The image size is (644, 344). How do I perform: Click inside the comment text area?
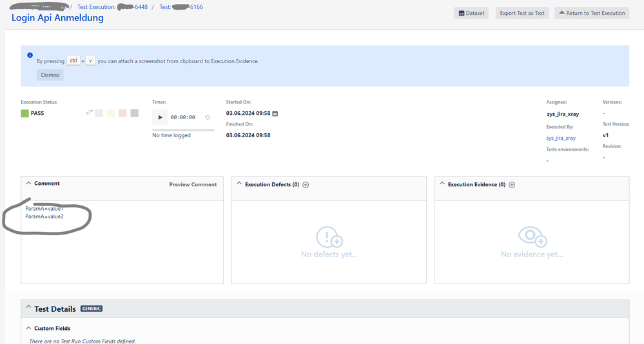(x=122, y=242)
